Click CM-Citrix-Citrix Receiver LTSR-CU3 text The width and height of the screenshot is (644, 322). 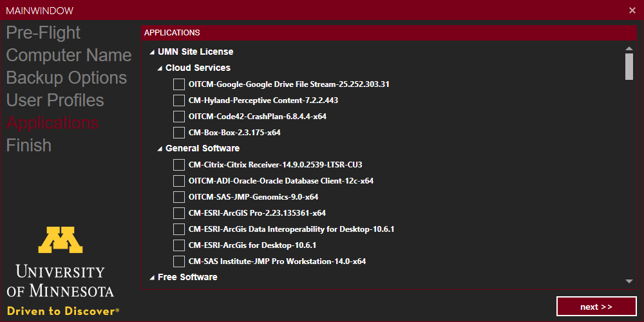point(275,165)
